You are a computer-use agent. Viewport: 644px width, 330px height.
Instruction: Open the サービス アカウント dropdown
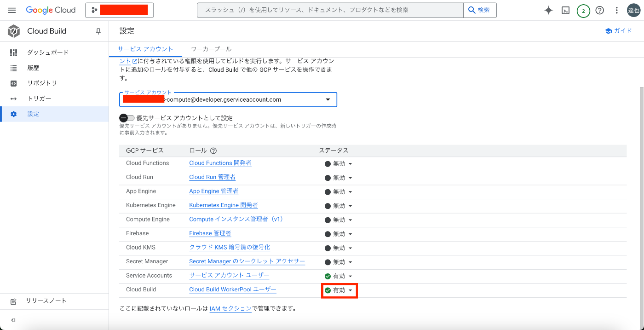[228, 99]
